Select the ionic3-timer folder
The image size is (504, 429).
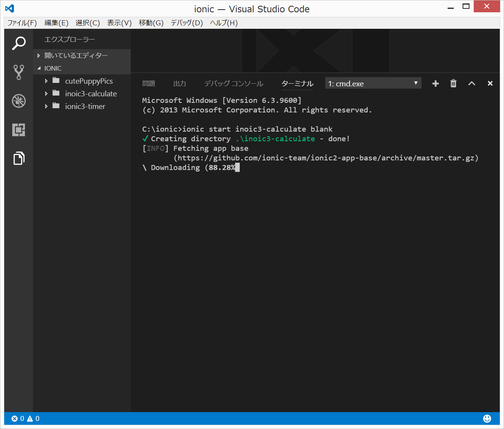coord(85,106)
